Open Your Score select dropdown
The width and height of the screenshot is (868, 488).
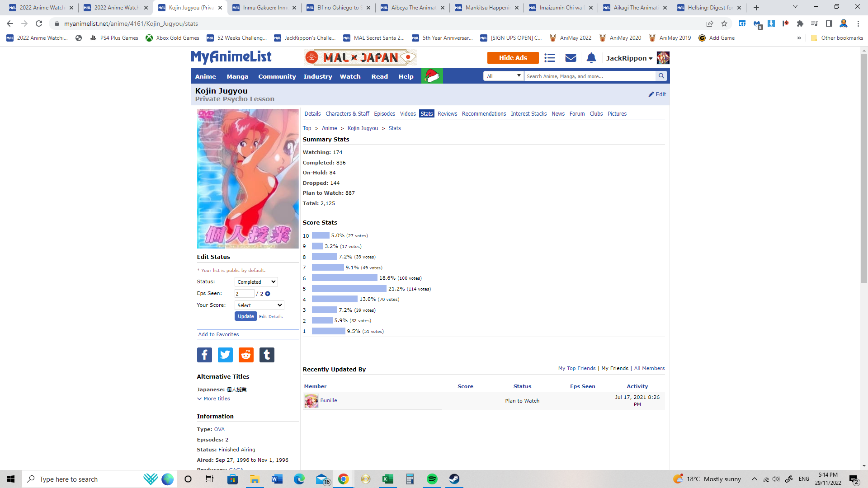(x=259, y=305)
